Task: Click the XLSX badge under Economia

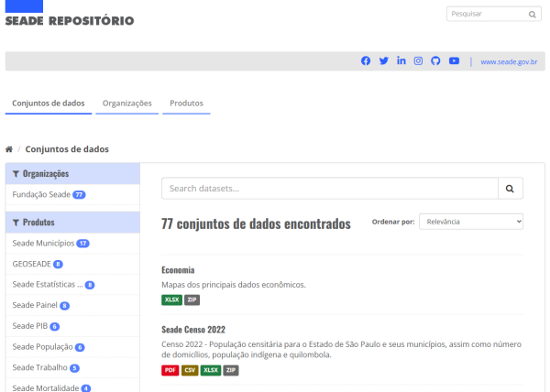Action: click(x=172, y=299)
